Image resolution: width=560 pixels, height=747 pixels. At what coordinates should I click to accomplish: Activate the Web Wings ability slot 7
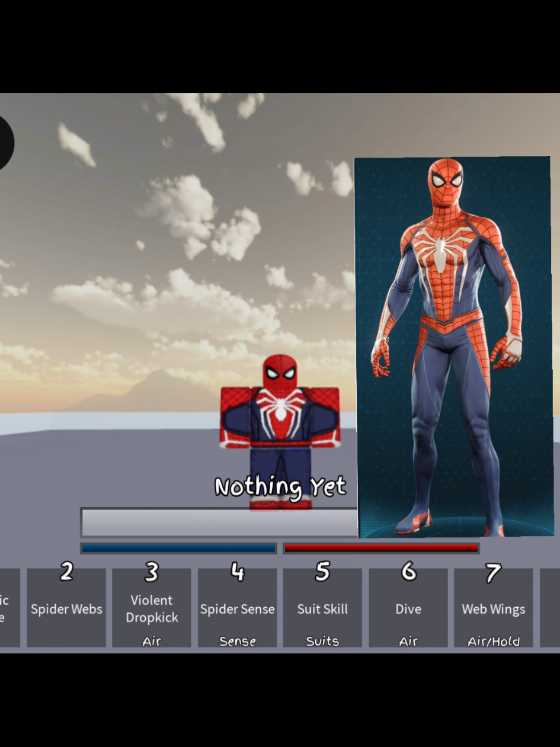click(x=494, y=608)
